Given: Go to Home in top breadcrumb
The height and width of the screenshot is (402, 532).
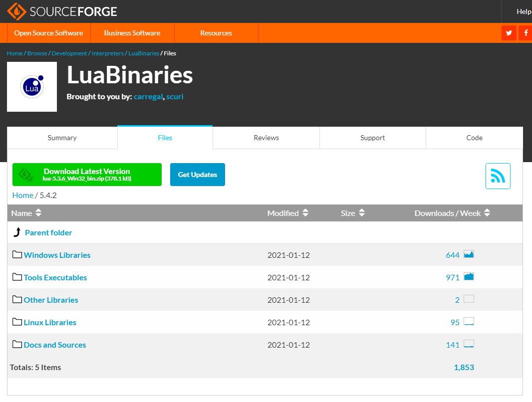Looking at the screenshot, I should coord(14,53).
